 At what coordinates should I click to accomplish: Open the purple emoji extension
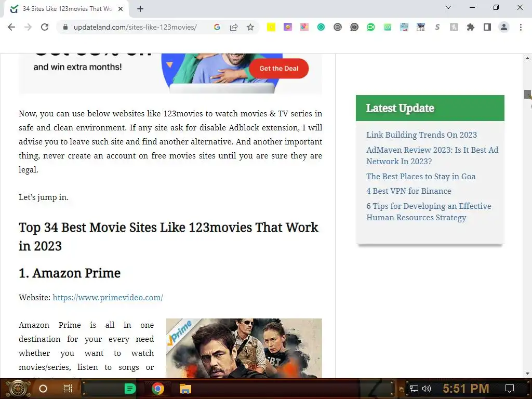tap(288, 27)
